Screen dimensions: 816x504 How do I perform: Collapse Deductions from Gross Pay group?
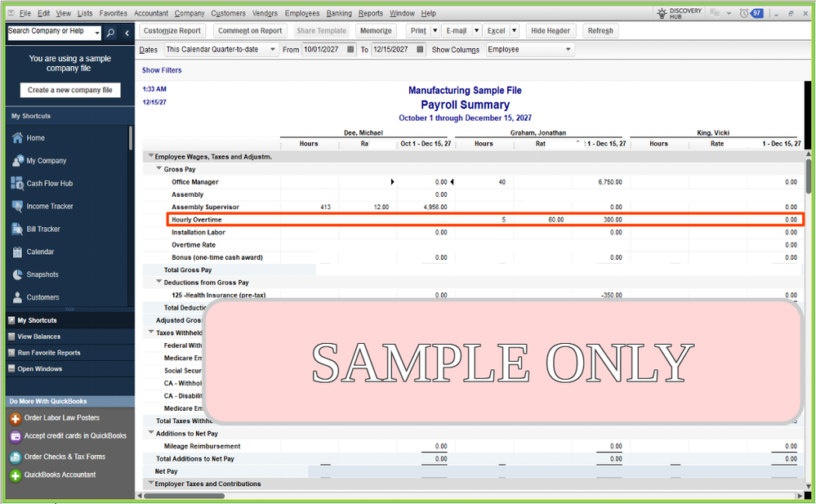159,282
